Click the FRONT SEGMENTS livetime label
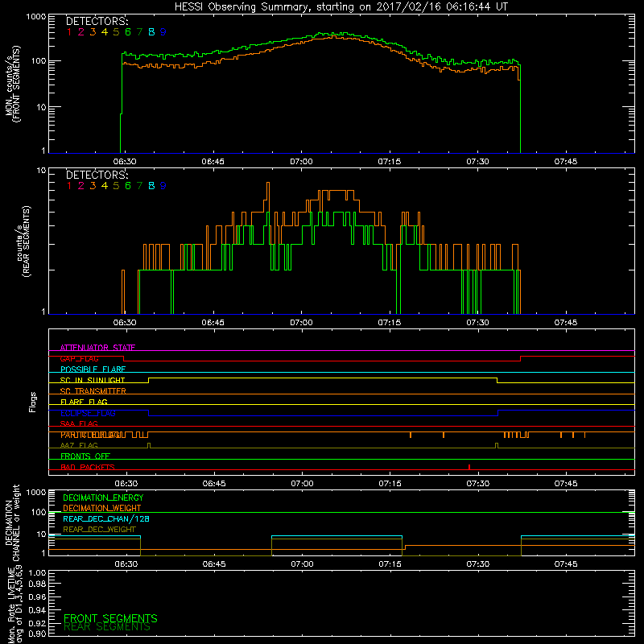Screen dimensions: 644x644 [110, 618]
